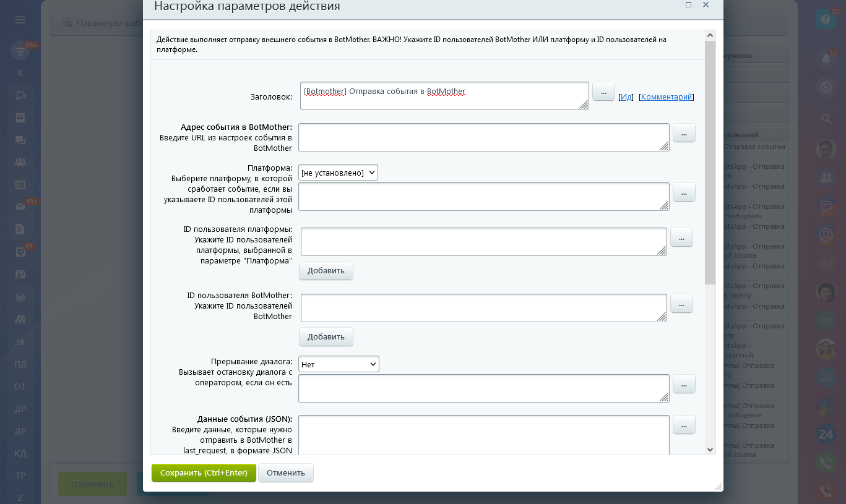Maximize the Настройка параметров действия dialog
This screenshot has width=846, height=504.
[688, 5]
